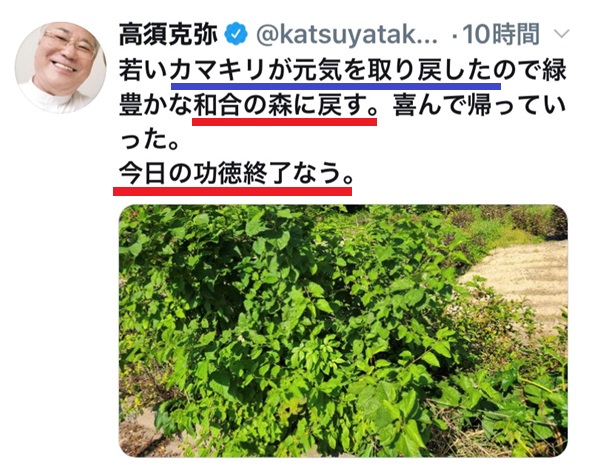This screenshot has height=472, width=596.
Task: Click the text った。 on third line
Action: click(x=149, y=140)
